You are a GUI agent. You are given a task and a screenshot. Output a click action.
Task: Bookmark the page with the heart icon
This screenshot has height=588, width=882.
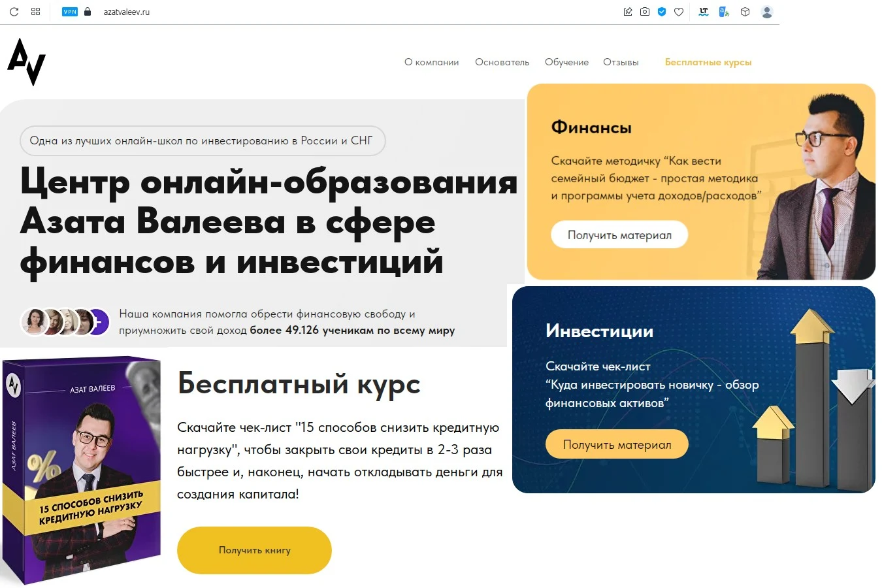click(679, 12)
